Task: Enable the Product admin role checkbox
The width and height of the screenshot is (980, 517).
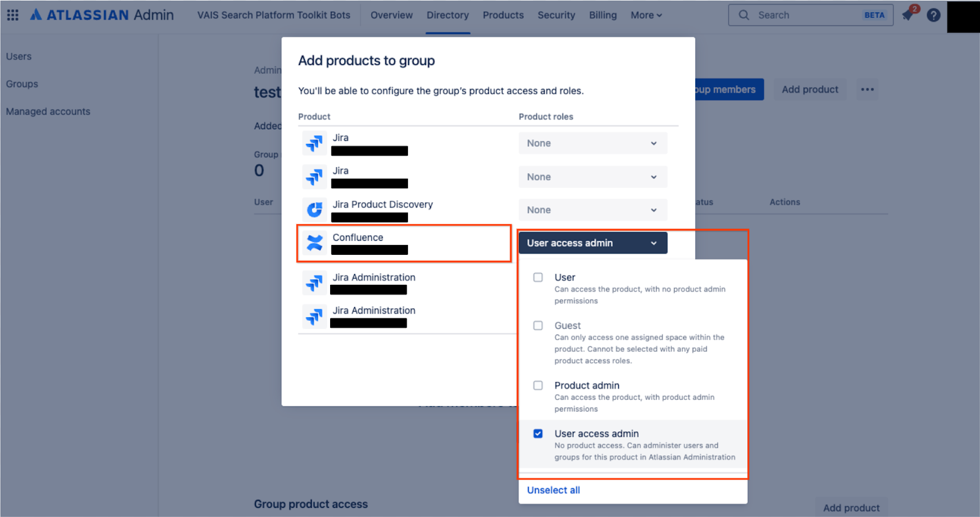Action: coord(538,385)
